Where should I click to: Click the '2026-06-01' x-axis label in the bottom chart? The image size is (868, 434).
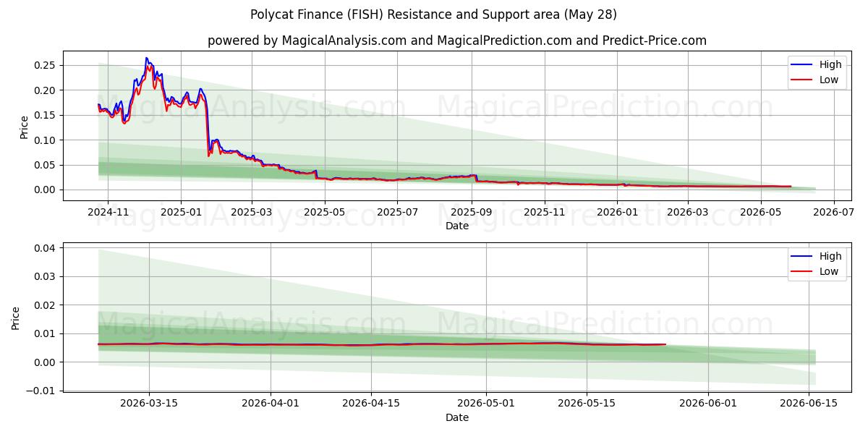click(x=707, y=404)
